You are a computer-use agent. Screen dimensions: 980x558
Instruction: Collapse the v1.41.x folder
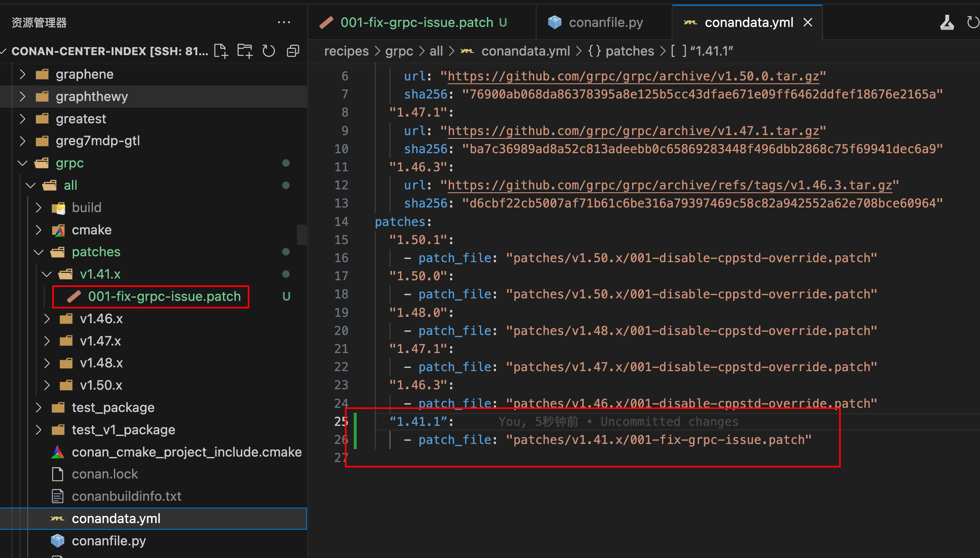click(154, 274)
